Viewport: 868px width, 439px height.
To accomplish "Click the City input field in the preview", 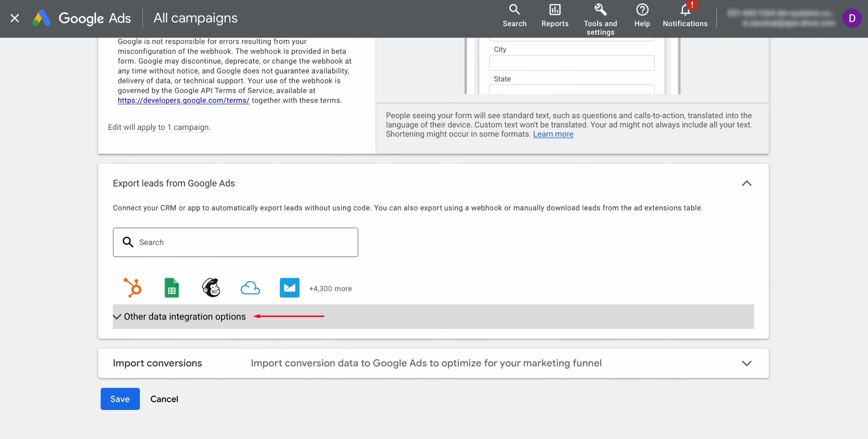I will (x=572, y=63).
